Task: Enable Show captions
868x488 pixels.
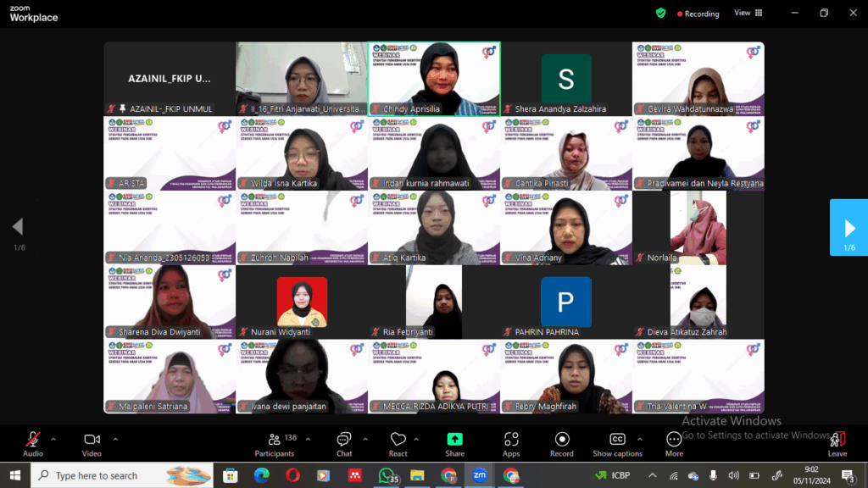Action: [617, 444]
